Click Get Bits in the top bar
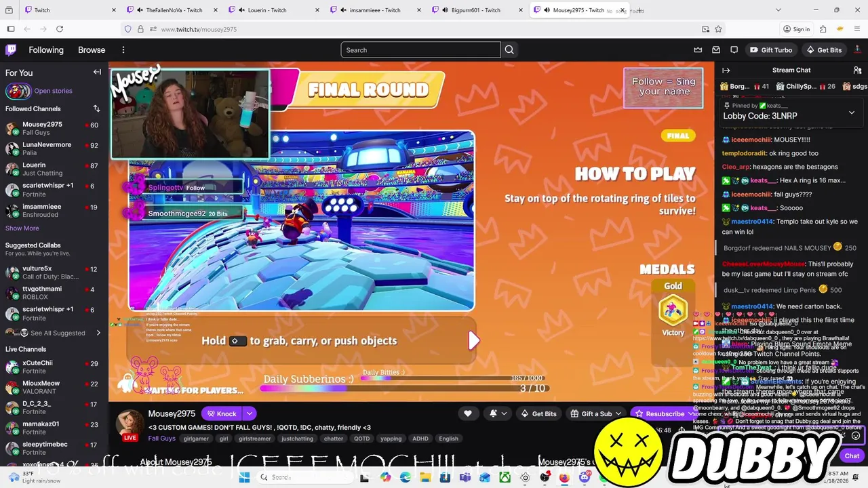Screen dimensions: 868x488 click(824, 49)
